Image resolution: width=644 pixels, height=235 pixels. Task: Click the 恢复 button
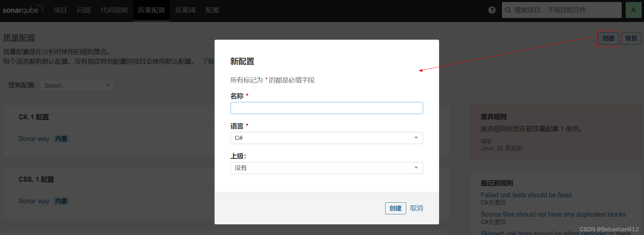coord(631,38)
